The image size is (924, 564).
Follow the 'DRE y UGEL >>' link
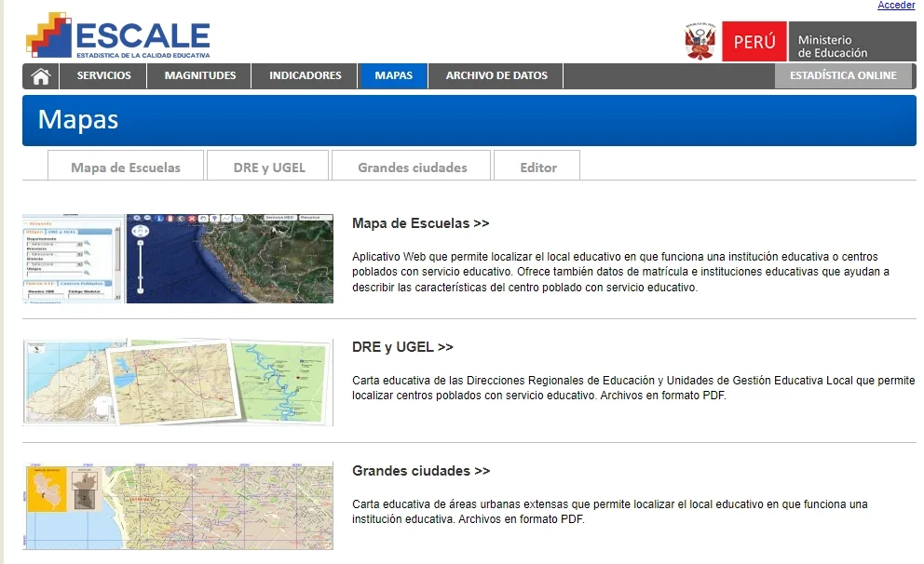click(402, 346)
